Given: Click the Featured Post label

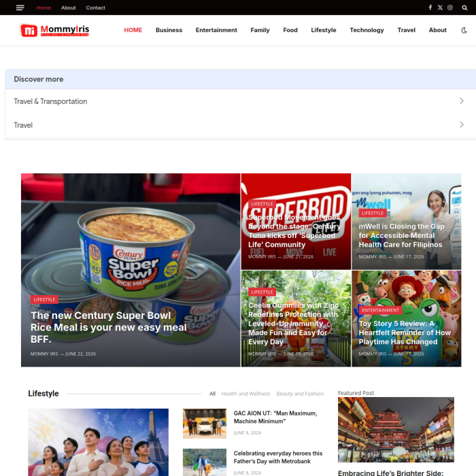Looking at the screenshot, I should click(x=356, y=393).
